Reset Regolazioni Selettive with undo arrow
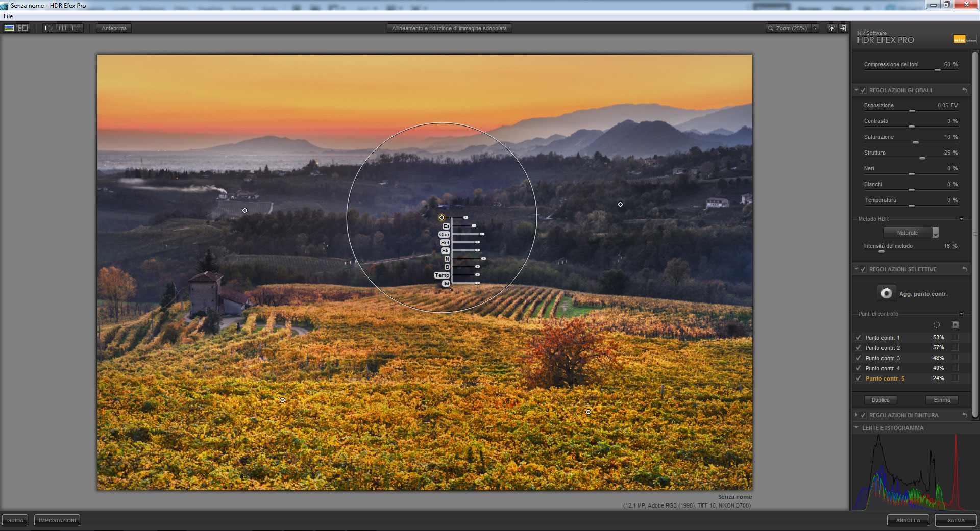Viewport: 980px width, 531px height. (965, 269)
